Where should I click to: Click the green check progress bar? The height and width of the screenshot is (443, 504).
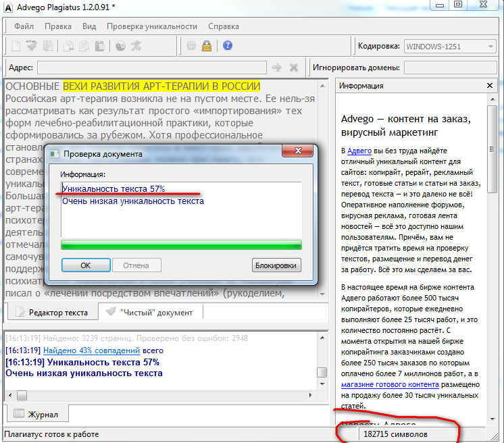coord(181,244)
